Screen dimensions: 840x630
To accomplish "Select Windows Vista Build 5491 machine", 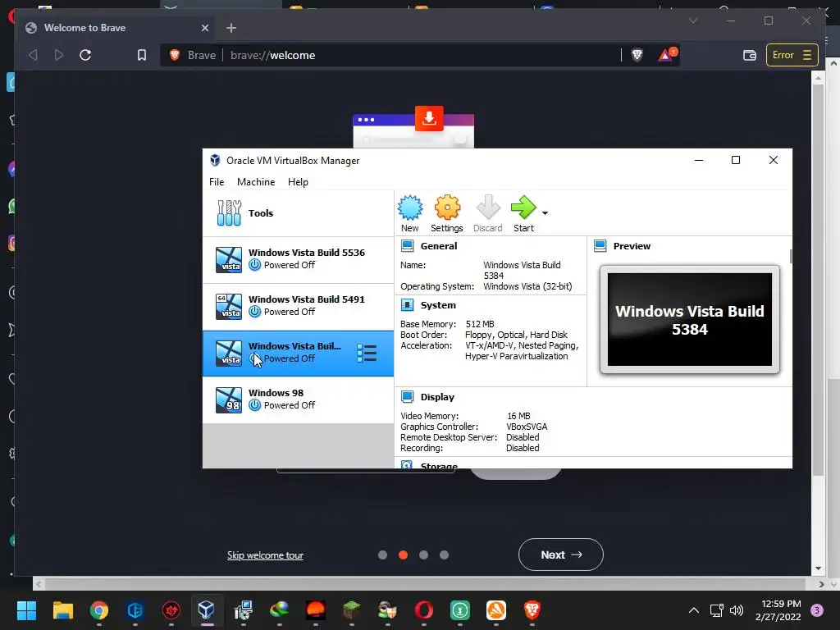I will (298, 307).
